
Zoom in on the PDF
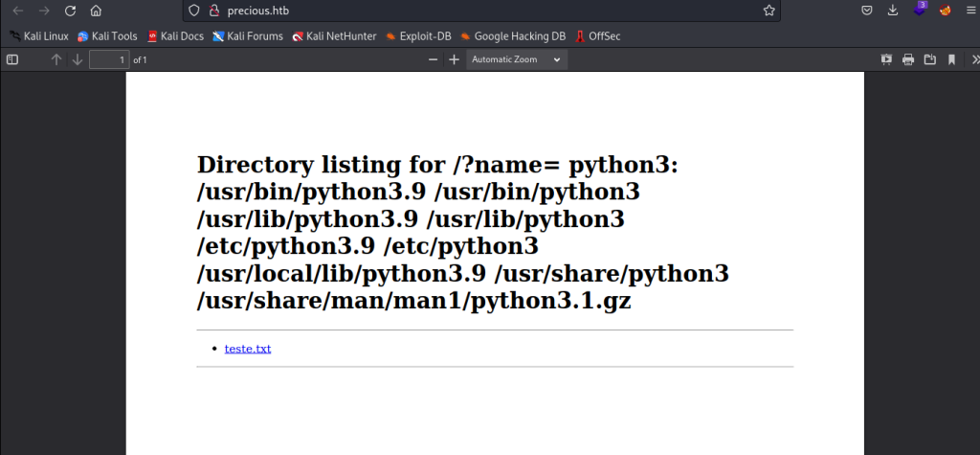pyautogui.click(x=455, y=59)
